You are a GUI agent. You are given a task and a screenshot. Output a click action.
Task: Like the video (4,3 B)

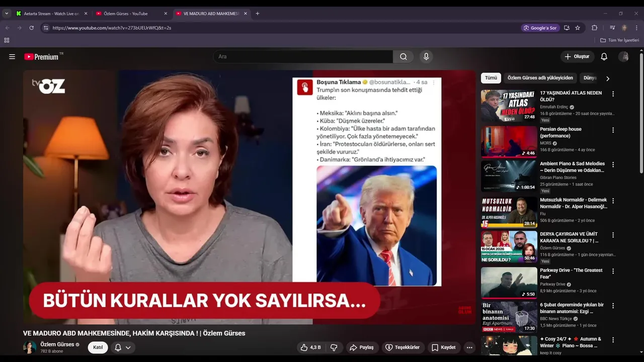coord(310,347)
